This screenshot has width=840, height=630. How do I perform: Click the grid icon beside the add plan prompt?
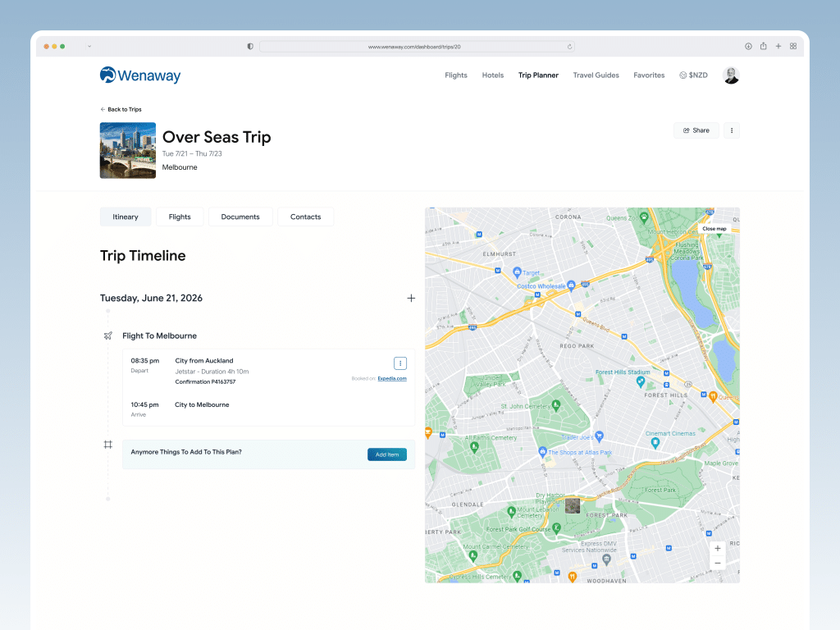[108, 445]
